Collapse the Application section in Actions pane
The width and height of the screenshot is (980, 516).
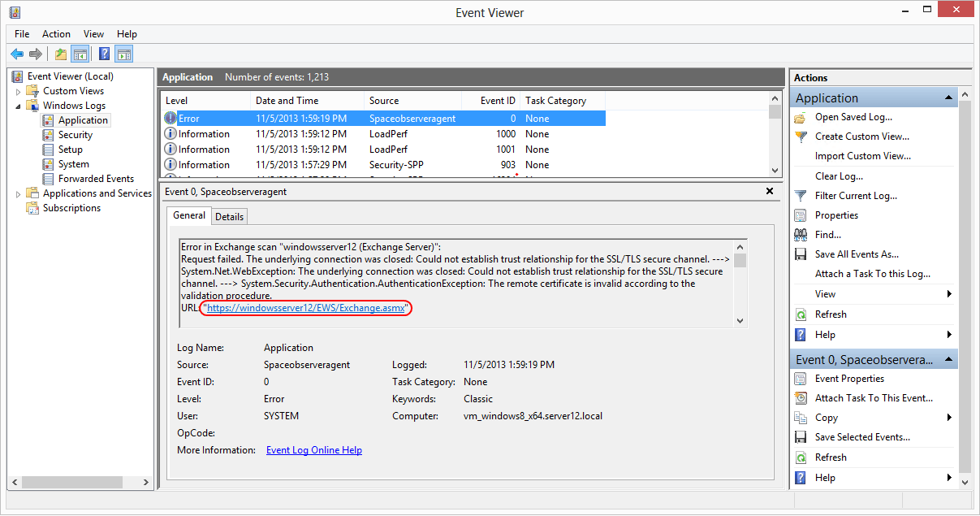point(949,98)
